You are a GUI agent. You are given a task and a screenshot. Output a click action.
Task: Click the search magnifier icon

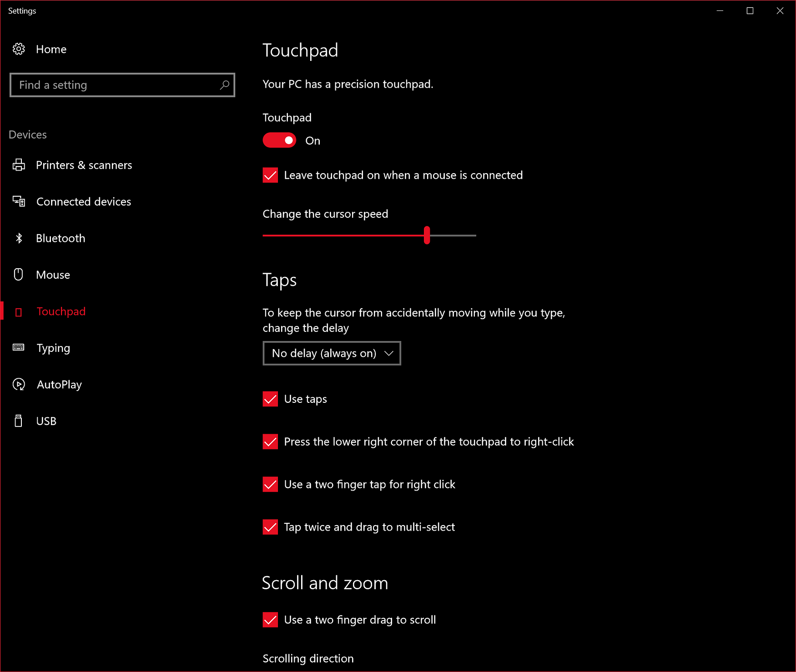(224, 85)
